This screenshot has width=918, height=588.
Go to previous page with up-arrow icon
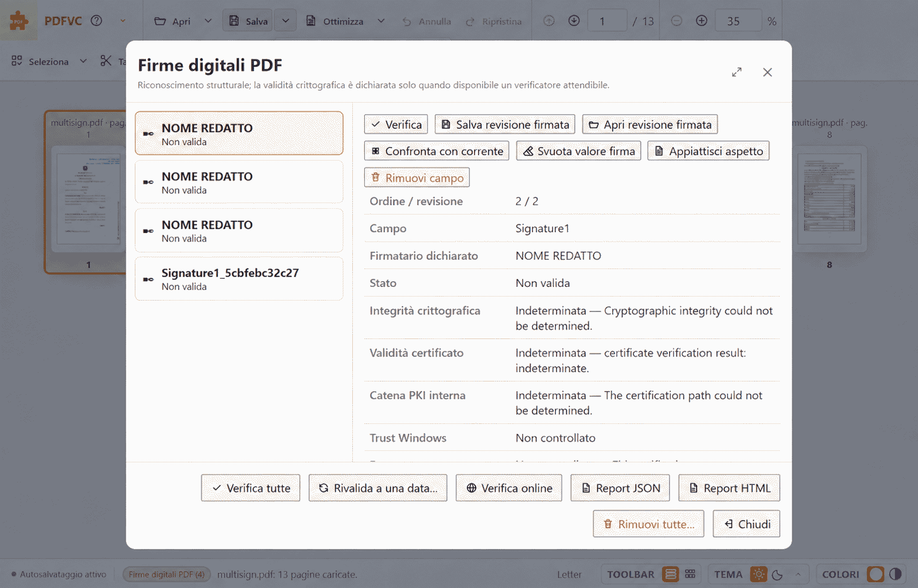click(x=549, y=21)
